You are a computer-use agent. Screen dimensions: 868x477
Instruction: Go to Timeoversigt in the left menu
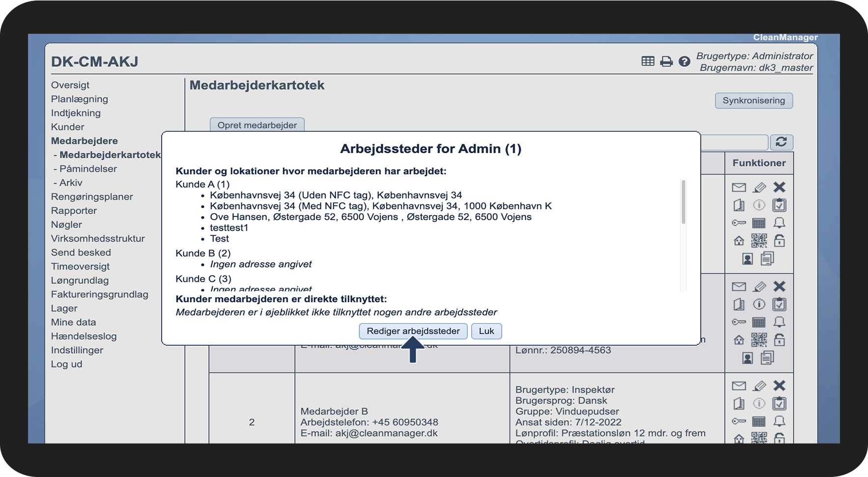point(81,266)
